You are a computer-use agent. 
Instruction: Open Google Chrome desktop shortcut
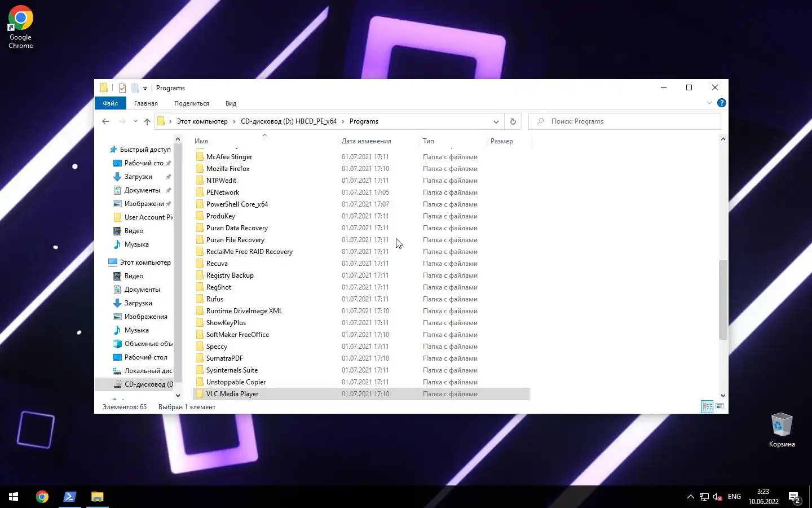[x=20, y=27]
